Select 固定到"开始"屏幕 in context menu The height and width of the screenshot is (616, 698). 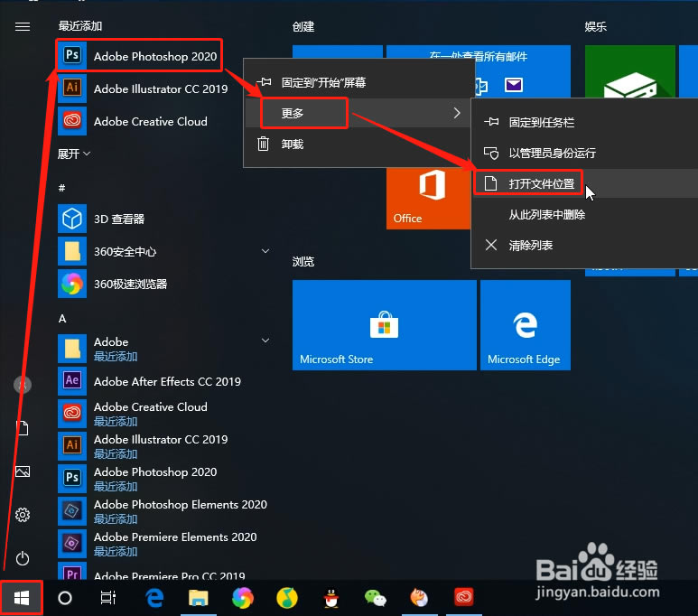tap(358, 82)
